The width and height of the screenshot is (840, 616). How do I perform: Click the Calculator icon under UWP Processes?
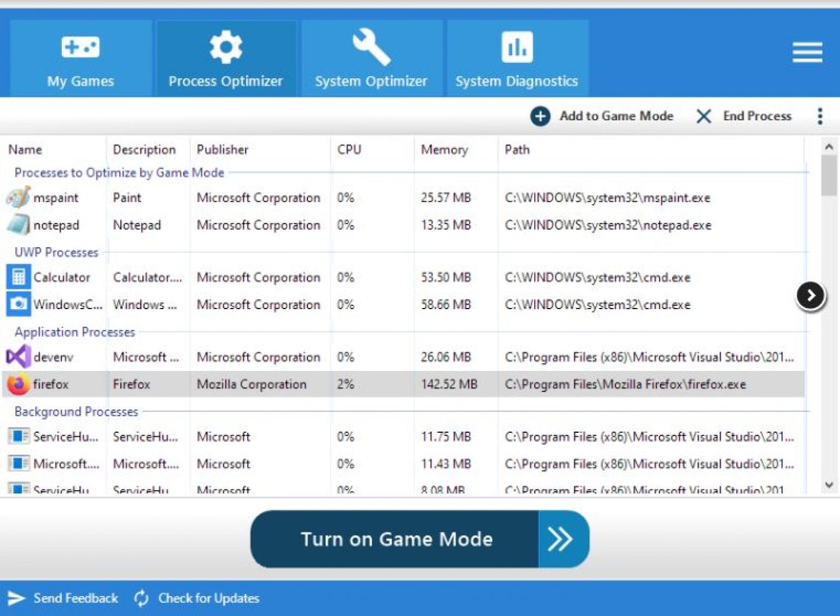(18, 277)
